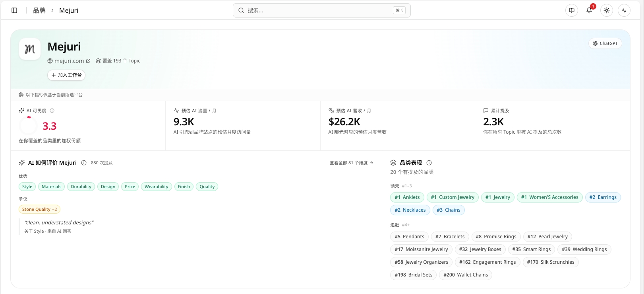This screenshot has height=294, width=644.
Task: Select the Design strength tag
Action: click(x=108, y=187)
